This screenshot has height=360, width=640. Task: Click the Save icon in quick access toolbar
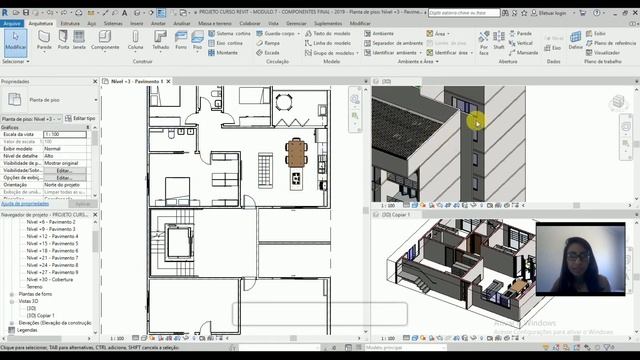[26, 13]
